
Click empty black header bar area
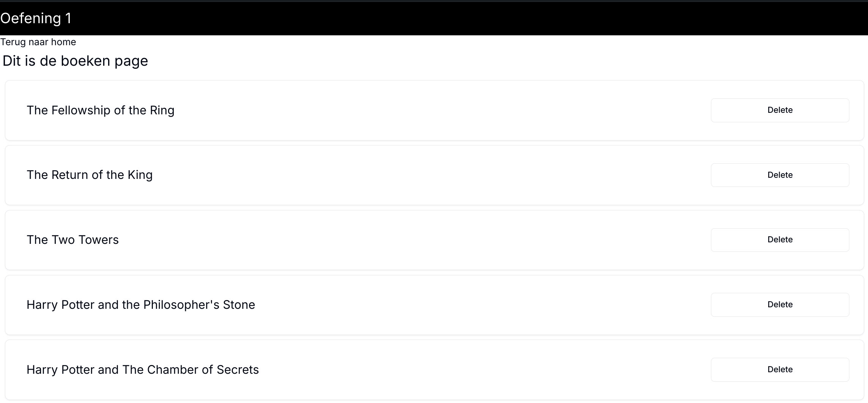tap(455, 18)
